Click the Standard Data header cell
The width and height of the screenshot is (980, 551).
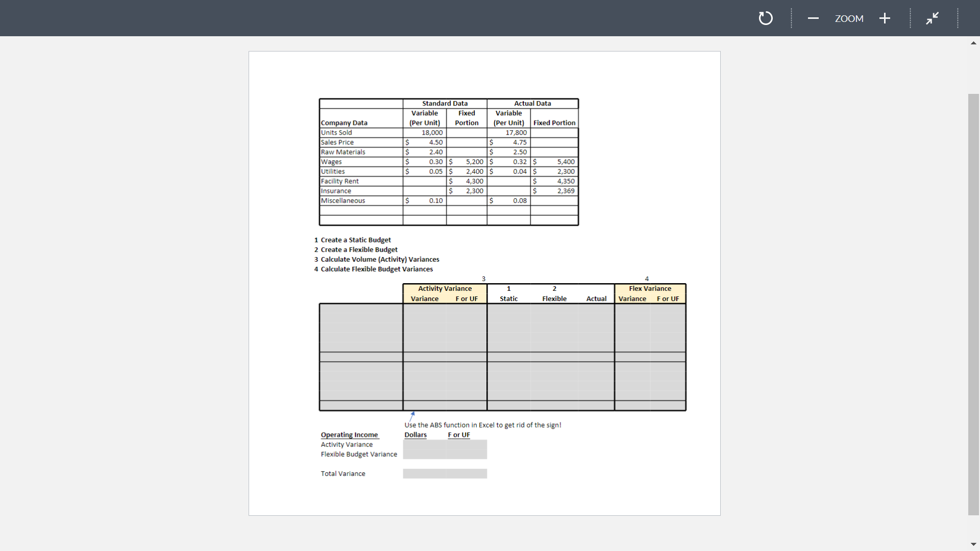point(445,103)
